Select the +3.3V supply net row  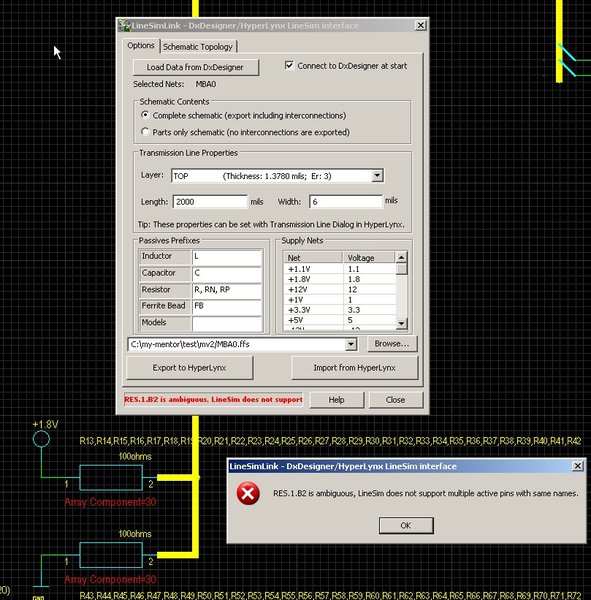pos(340,310)
